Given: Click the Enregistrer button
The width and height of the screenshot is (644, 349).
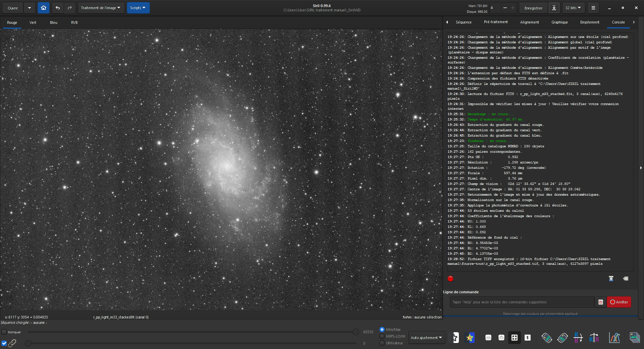Looking at the screenshot, I should (x=533, y=8).
